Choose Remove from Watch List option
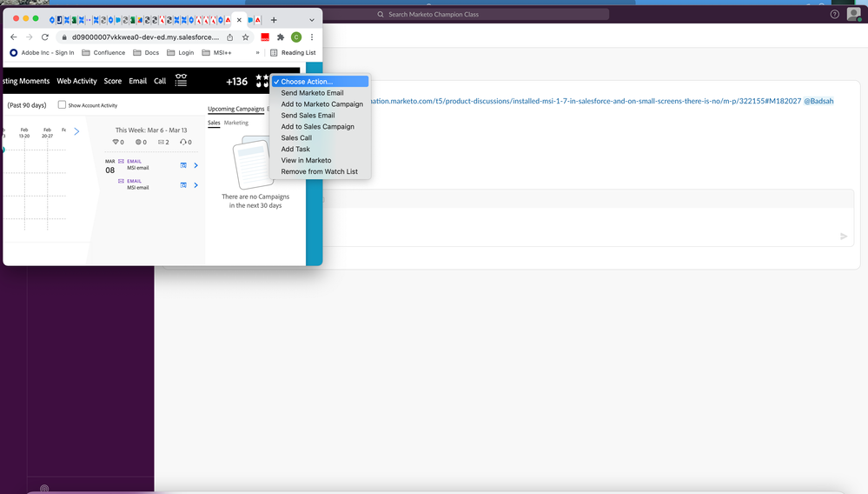 [x=319, y=172]
